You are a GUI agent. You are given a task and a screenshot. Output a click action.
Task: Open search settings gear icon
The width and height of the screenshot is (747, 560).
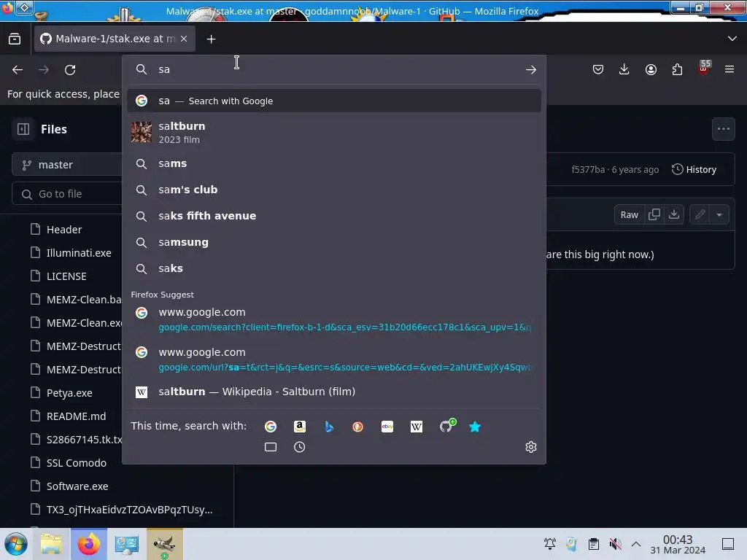click(x=531, y=447)
